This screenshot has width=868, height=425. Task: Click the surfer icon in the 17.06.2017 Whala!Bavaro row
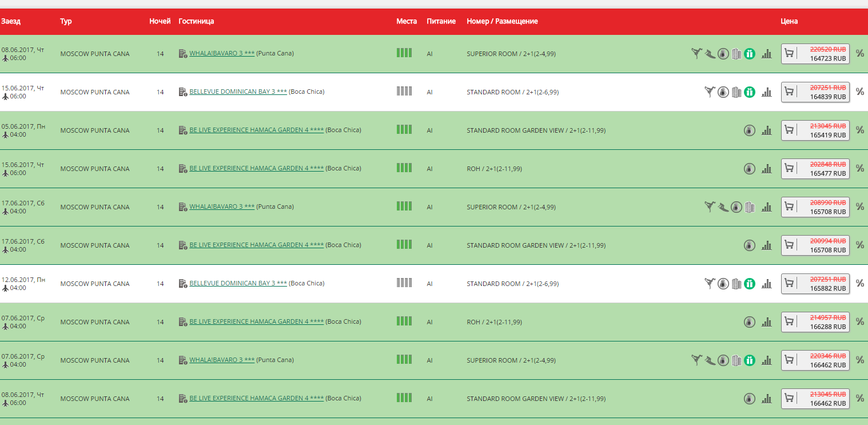[x=723, y=207]
